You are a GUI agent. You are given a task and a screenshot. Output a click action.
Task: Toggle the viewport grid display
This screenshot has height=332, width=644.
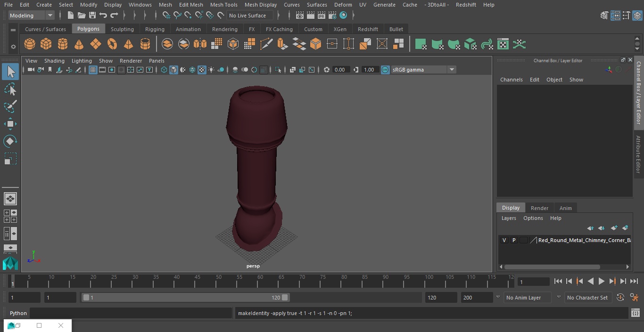tap(93, 70)
